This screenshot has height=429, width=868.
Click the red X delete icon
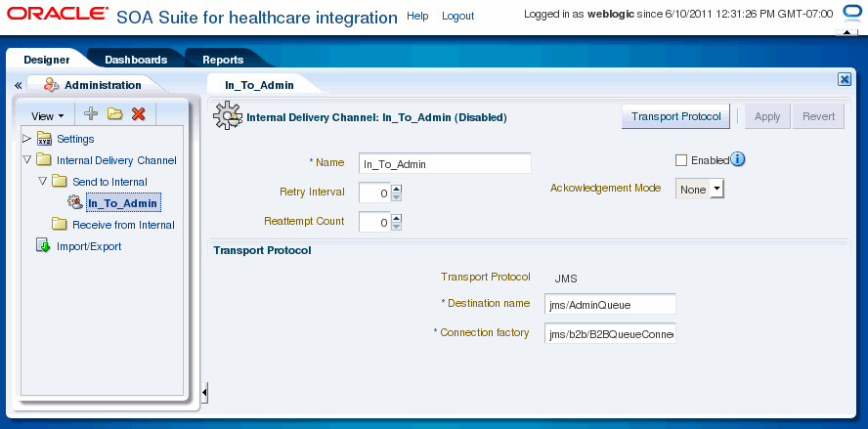(x=139, y=114)
